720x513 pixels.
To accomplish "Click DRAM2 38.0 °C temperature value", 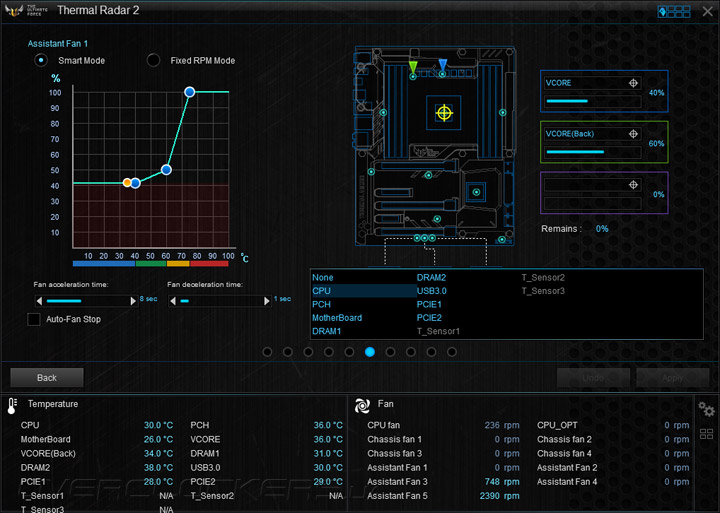I will click(158, 468).
